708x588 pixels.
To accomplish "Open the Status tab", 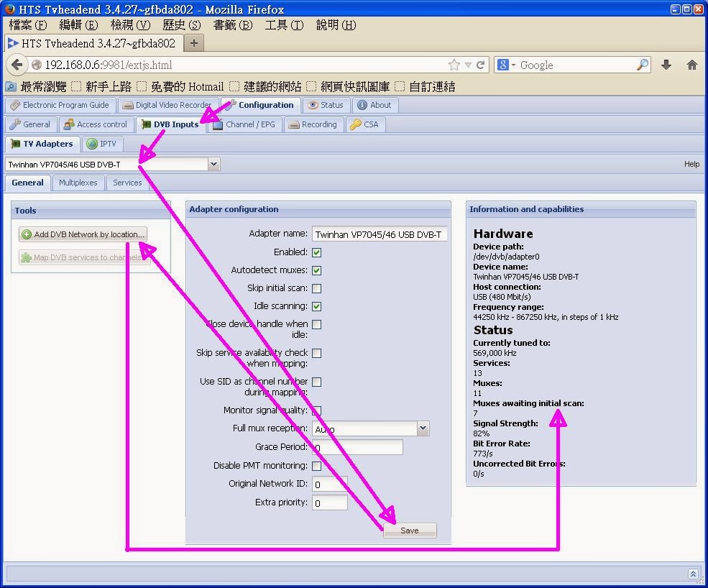I will (326, 105).
